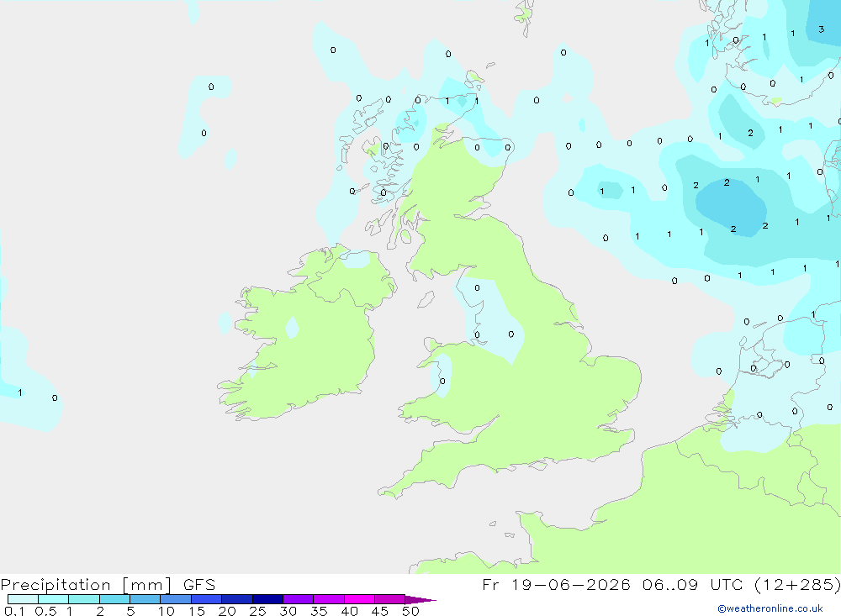The width and height of the screenshot is (841, 616).
Task: Click the purple arrow tip above 50 mm
Action: pos(420,599)
